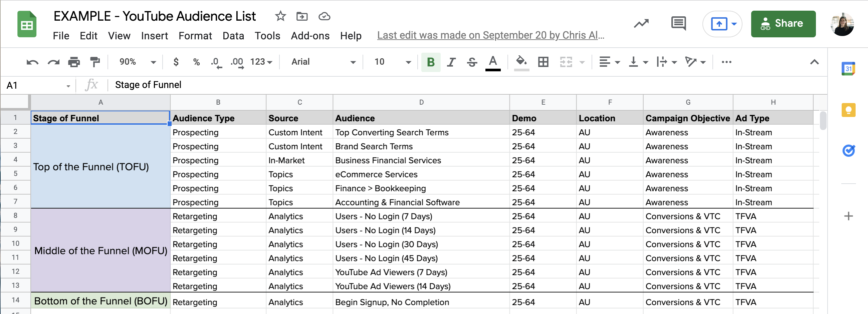
Task: Open Google Tasks from the side panel
Action: pyautogui.click(x=848, y=151)
